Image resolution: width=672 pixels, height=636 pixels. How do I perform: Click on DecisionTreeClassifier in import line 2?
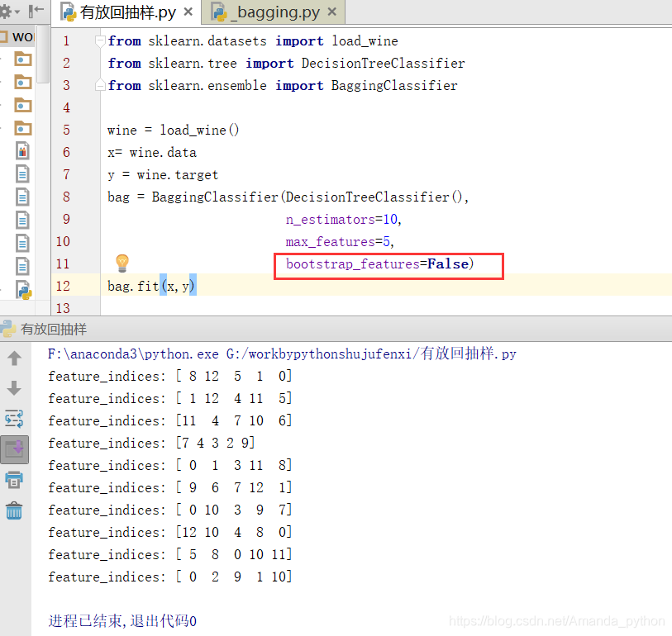click(x=384, y=64)
